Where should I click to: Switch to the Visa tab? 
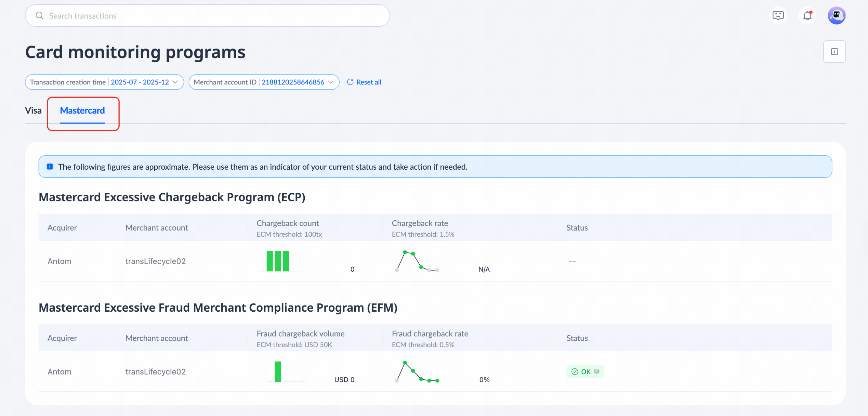tap(33, 110)
